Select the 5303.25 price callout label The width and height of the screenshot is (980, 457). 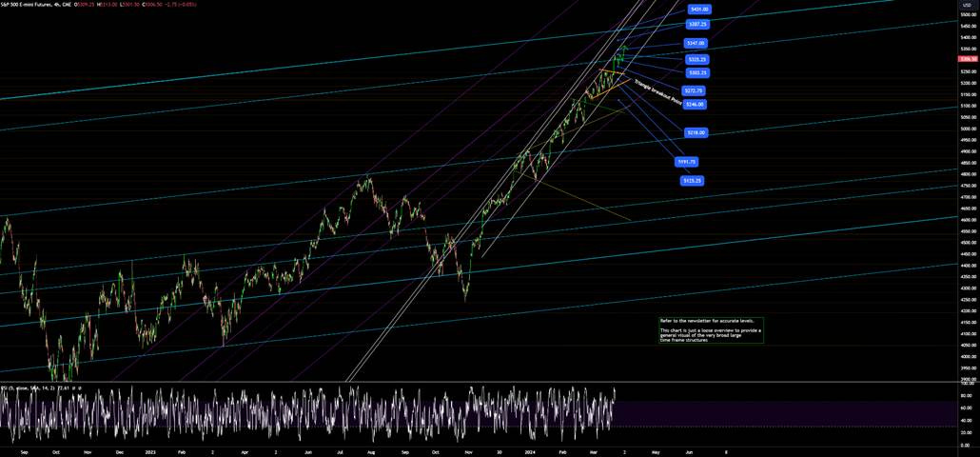(x=696, y=73)
